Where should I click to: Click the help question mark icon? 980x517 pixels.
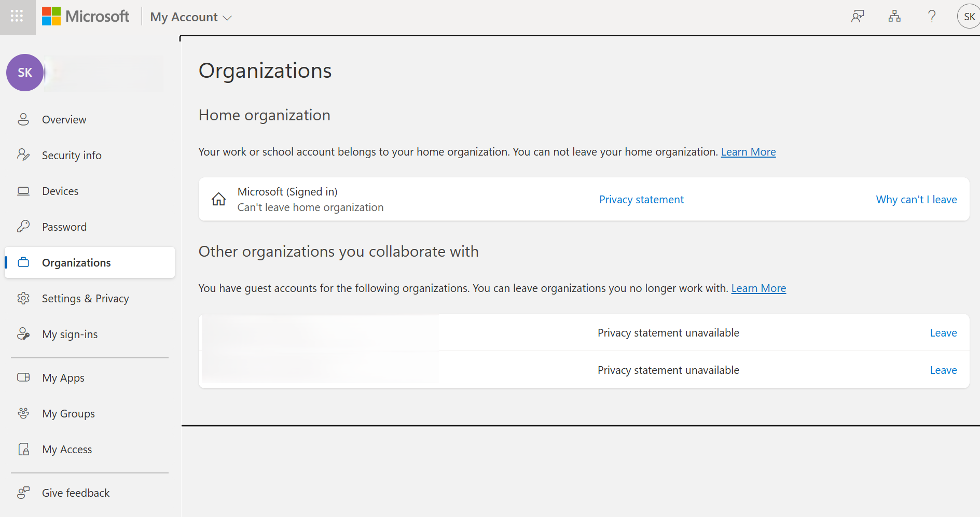pos(932,16)
